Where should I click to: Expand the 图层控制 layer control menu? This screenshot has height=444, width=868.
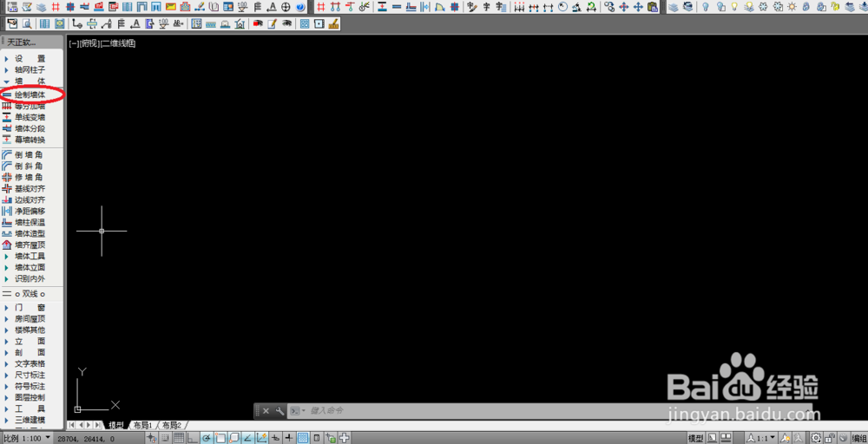(30, 397)
